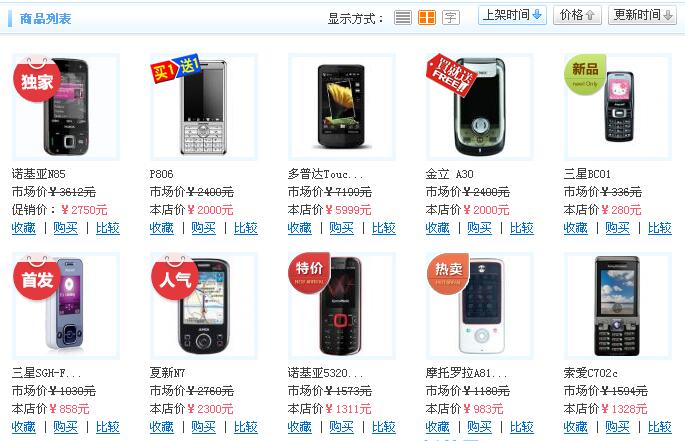Click 比较 for 多普达Touch phone

pos(384,228)
